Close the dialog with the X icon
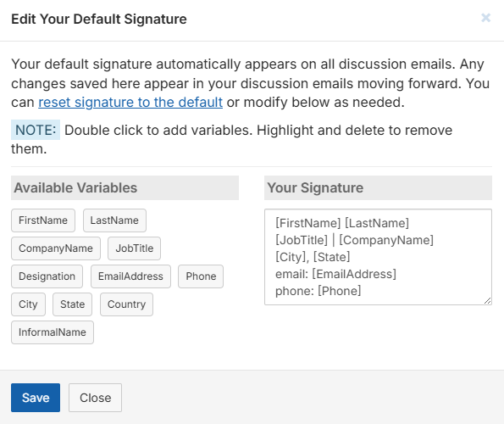The height and width of the screenshot is (424, 504). pyautogui.click(x=485, y=18)
